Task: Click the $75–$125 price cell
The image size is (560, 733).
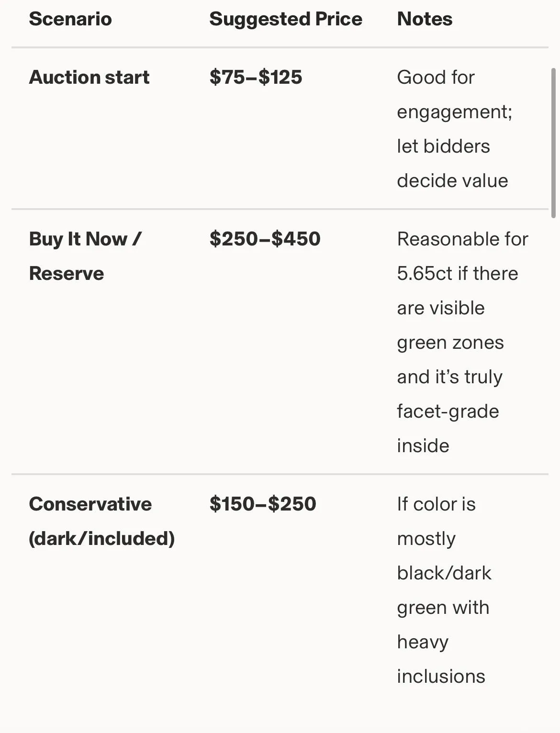Action: tap(256, 77)
